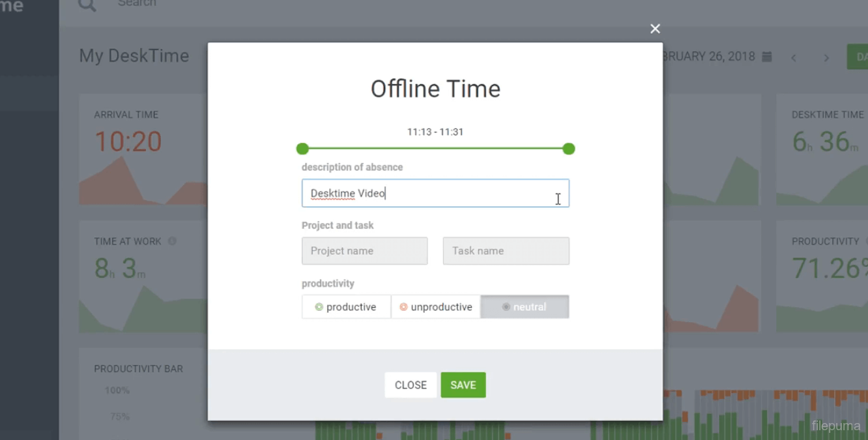Select the productive option
The height and width of the screenshot is (440, 868).
tap(346, 307)
